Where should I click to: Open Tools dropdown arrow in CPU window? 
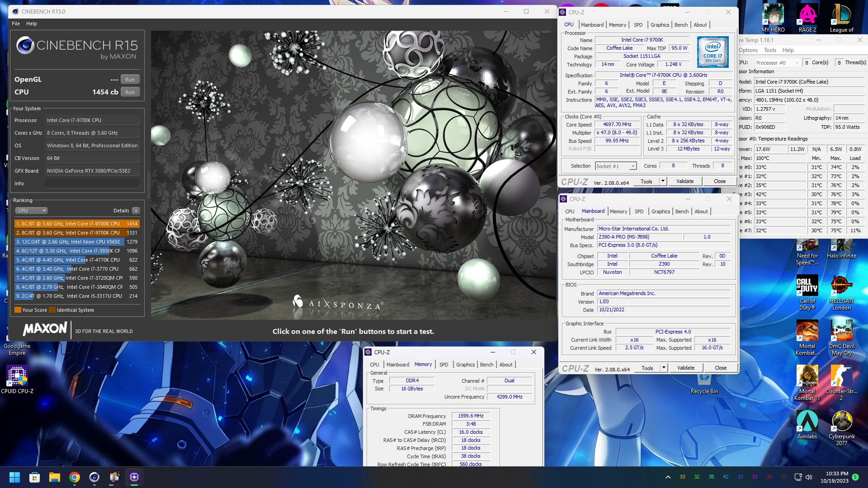pyautogui.click(x=663, y=181)
